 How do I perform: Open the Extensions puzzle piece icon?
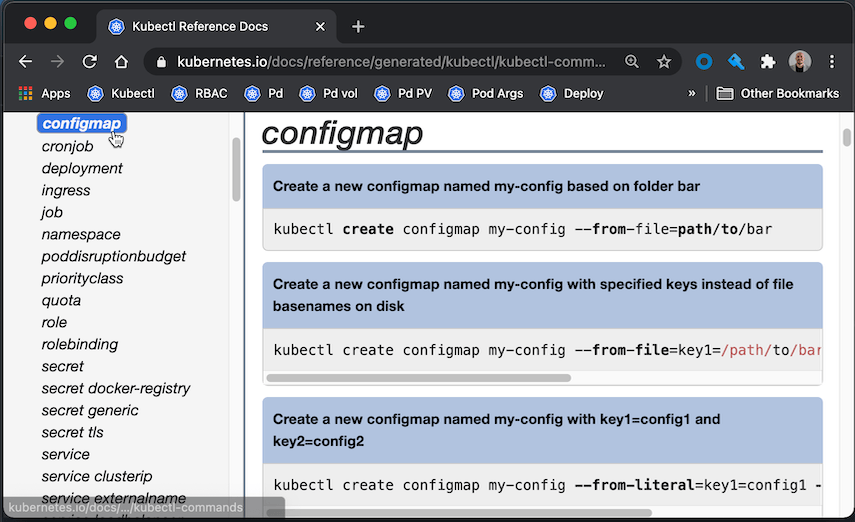coord(768,62)
